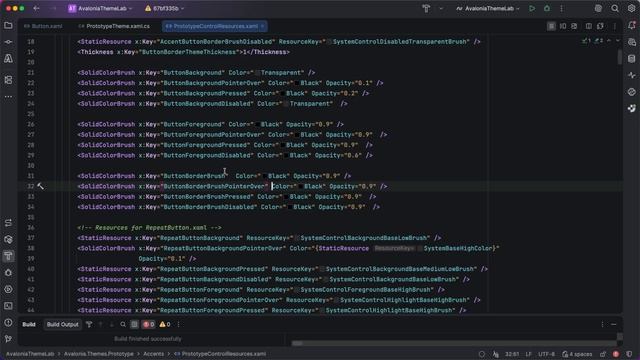Open the 4 spaces indent selector
This screenshot has height=360, width=640.
(577, 354)
